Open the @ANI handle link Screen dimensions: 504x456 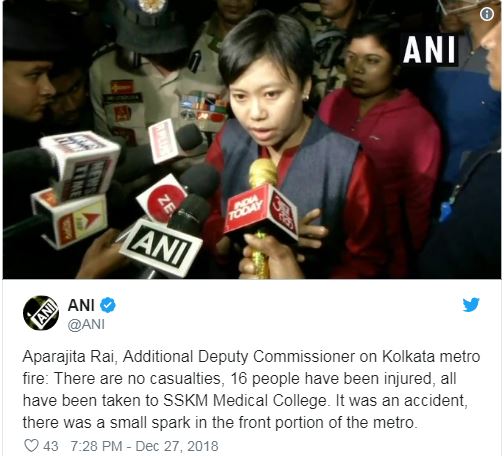(86, 324)
